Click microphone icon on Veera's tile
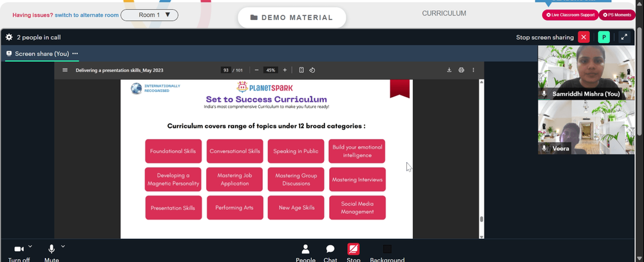Image resolution: width=644 pixels, height=262 pixels. tap(544, 148)
